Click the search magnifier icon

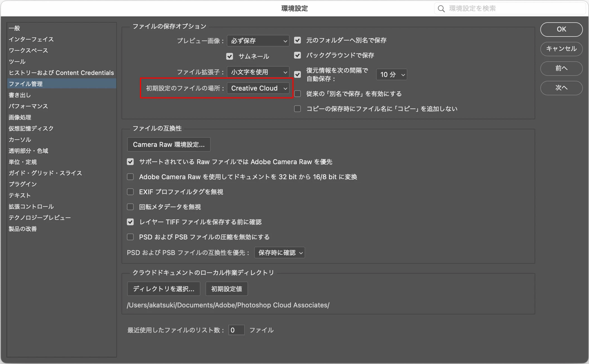pyautogui.click(x=441, y=9)
